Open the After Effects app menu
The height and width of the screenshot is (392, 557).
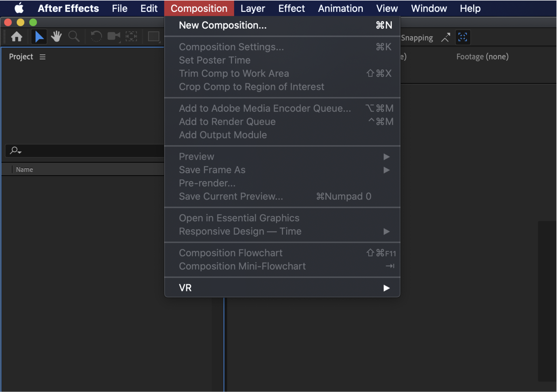click(68, 8)
